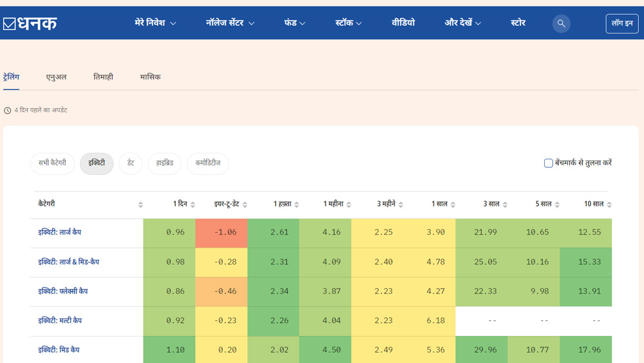
Task: Select the सभी कैटेगरी filter chip
Action: click(x=53, y=164)
